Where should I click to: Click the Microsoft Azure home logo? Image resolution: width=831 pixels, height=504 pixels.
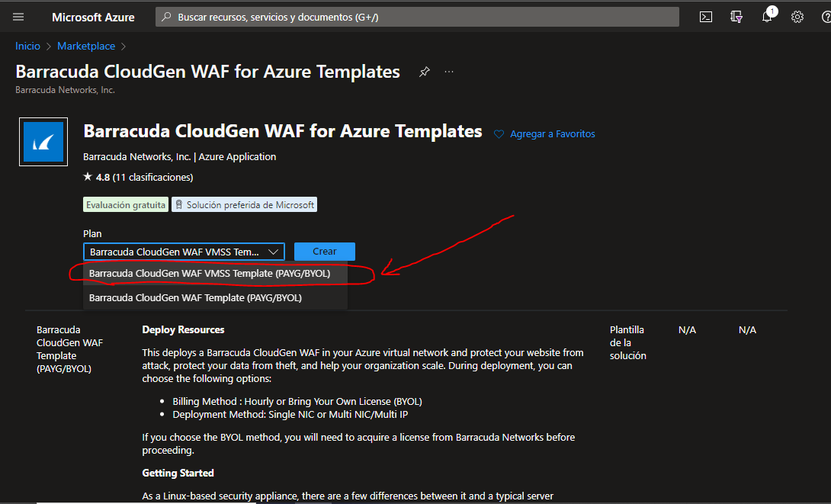point(92,16)
